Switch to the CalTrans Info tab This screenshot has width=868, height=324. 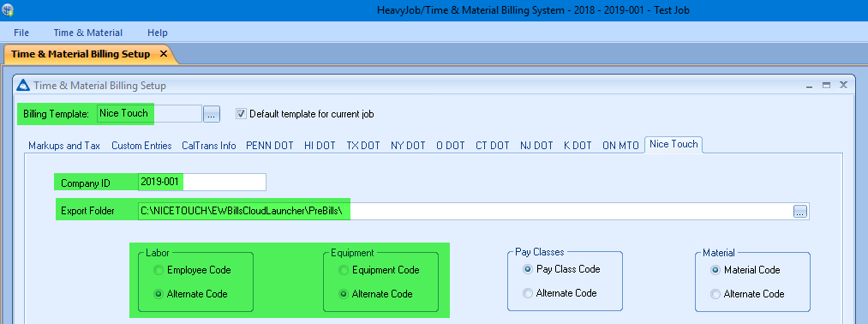coord(209,146)
